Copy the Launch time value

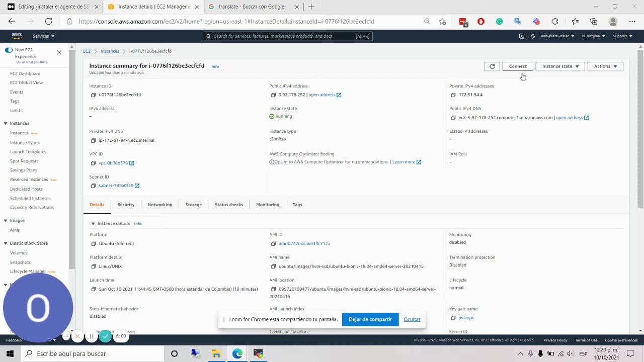[94, 289]
